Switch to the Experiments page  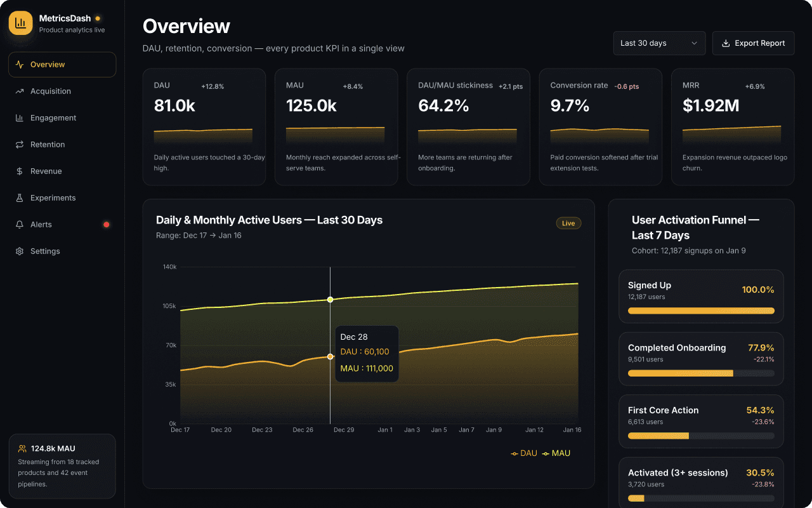[62, 198]
